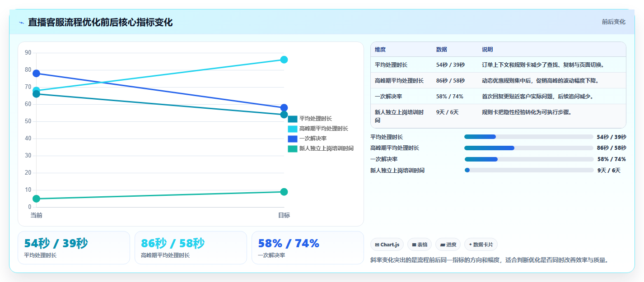Click the 90 y-axis tick label
644x282 pixels.
28,53
